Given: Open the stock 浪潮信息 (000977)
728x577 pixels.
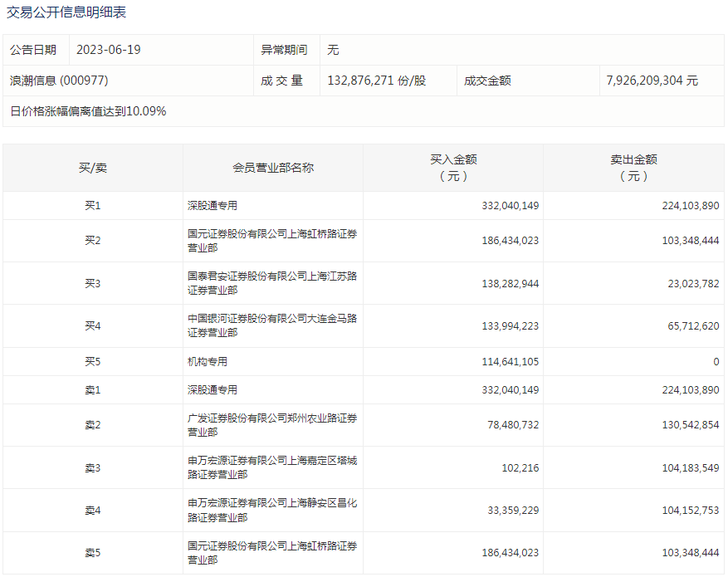Looking at the screenshot, I should pos(59,81).
